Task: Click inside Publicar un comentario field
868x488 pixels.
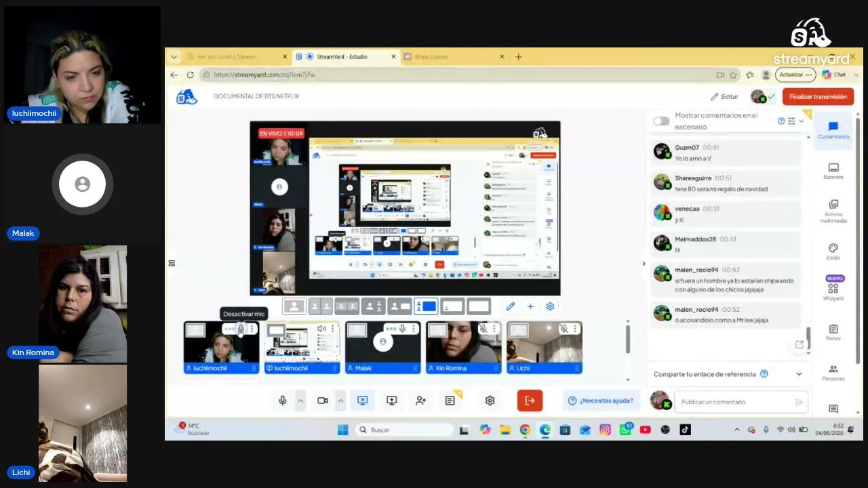Action: click(741, 402)
